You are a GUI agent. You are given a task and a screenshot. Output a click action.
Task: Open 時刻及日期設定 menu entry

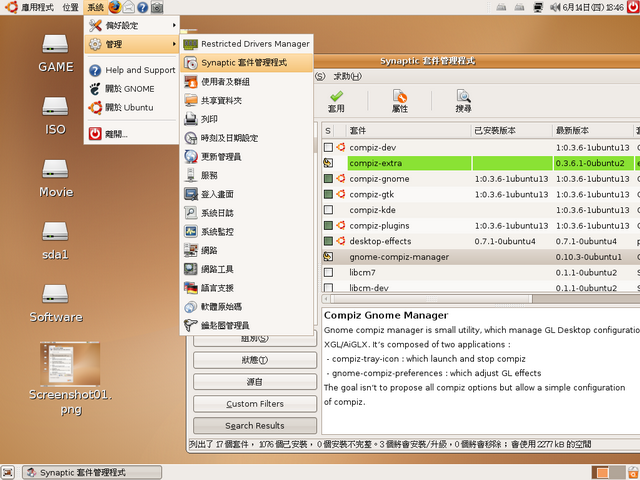[x=247, y=138]
